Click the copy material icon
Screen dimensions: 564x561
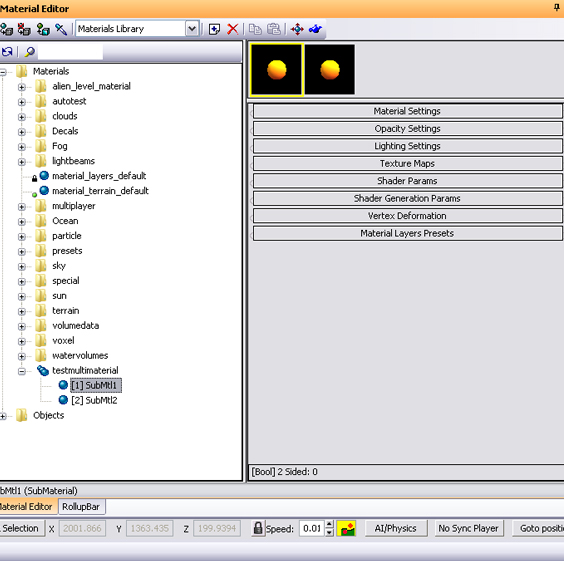(x=255, y=29)
